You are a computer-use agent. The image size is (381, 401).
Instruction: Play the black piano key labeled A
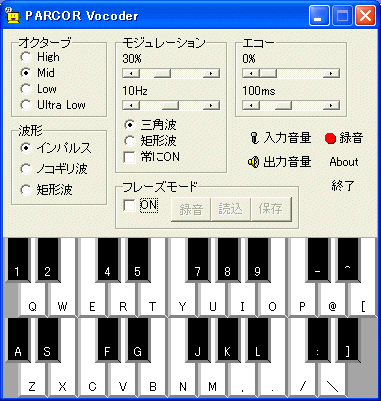(17, 340)
